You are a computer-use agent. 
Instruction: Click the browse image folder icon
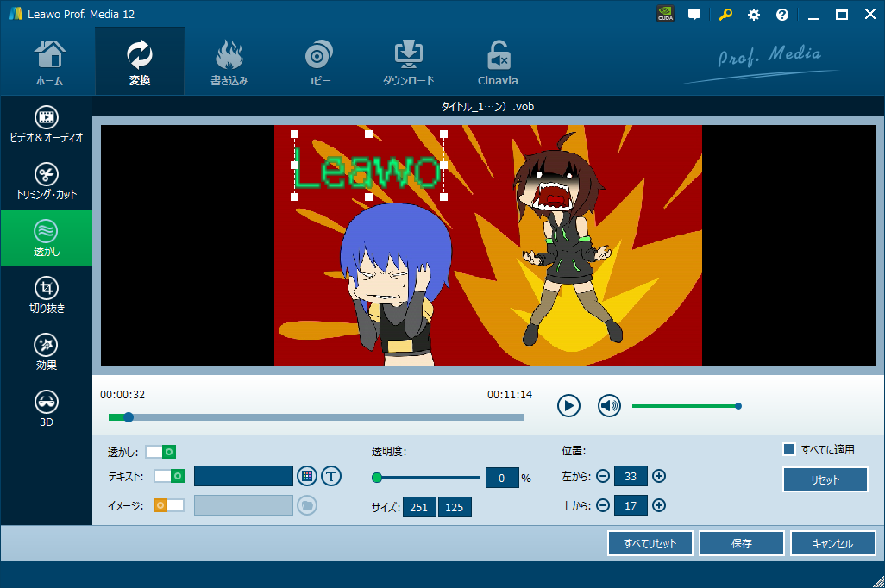click(307, 505)
